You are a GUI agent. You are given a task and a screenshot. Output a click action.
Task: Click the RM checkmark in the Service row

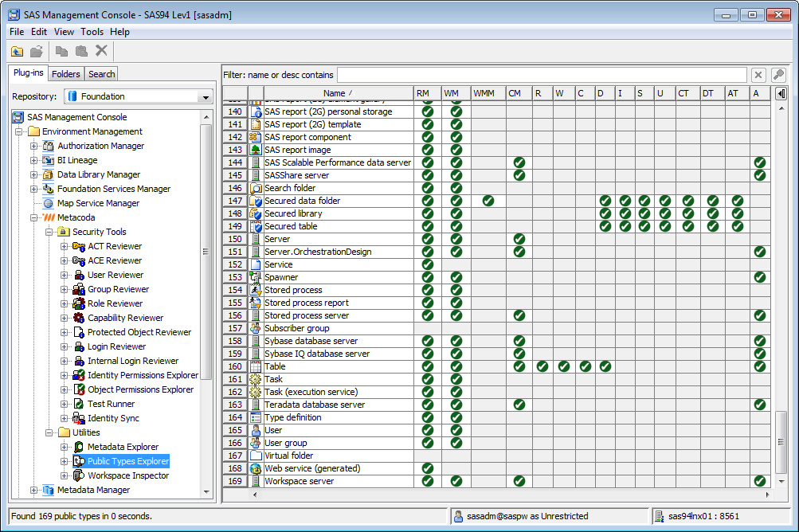tap(428, 264)
